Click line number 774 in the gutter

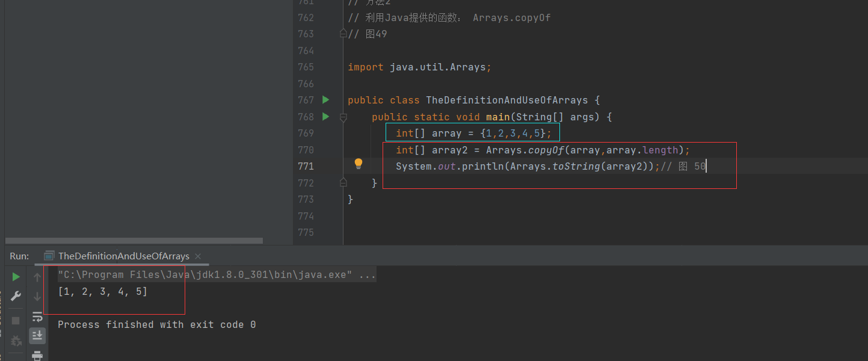point(306,215)
